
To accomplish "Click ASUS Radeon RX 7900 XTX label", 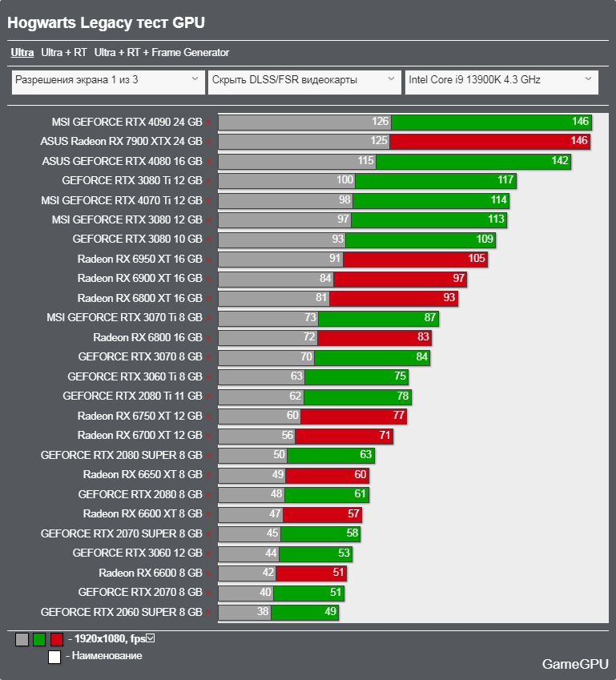I will point(121,142).
